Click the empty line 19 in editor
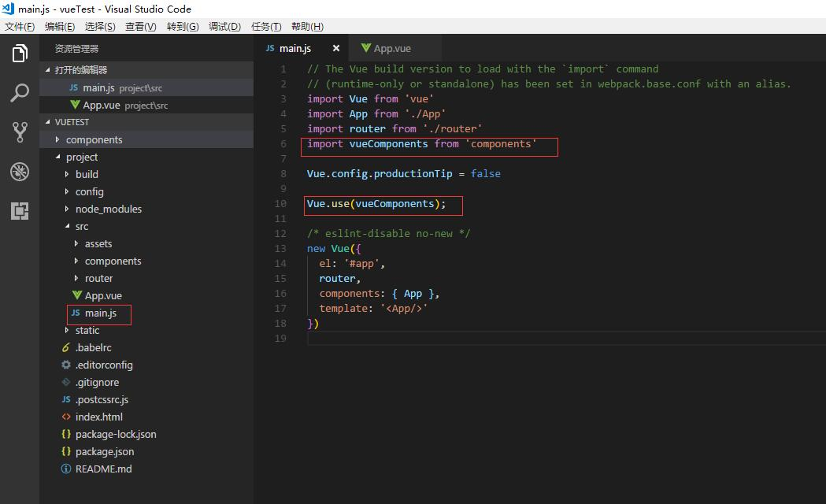This screenshot has height=504, width=826. (x=566, y=338)
